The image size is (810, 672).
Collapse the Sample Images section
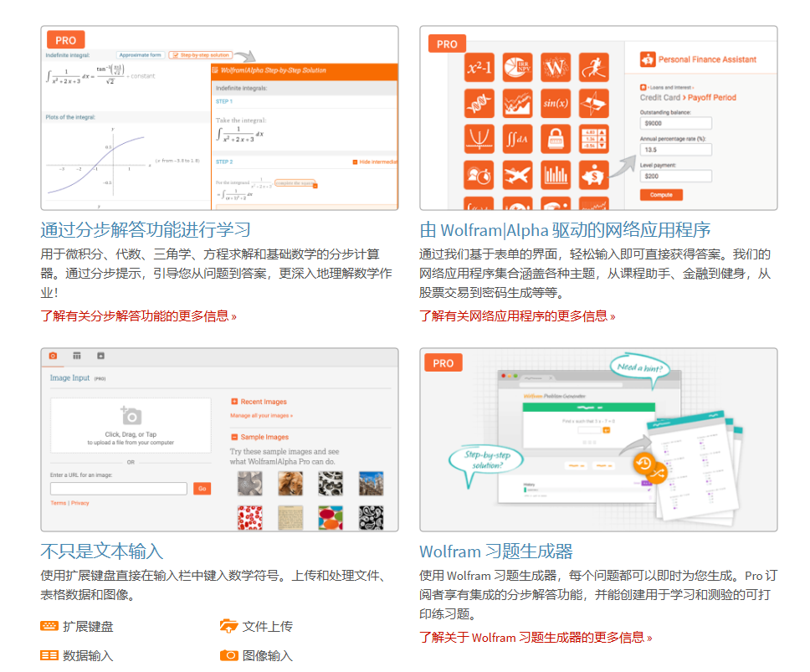pos(260,437)
